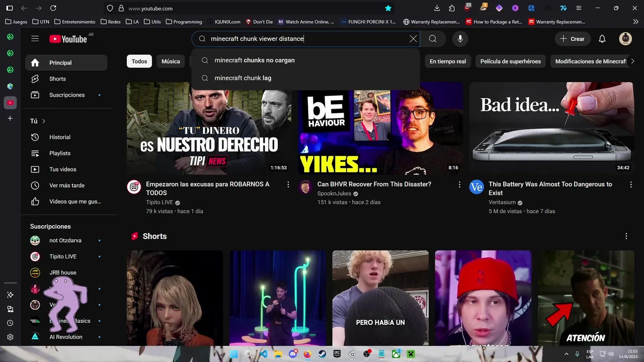Select Principal in the sidebar

66,63
